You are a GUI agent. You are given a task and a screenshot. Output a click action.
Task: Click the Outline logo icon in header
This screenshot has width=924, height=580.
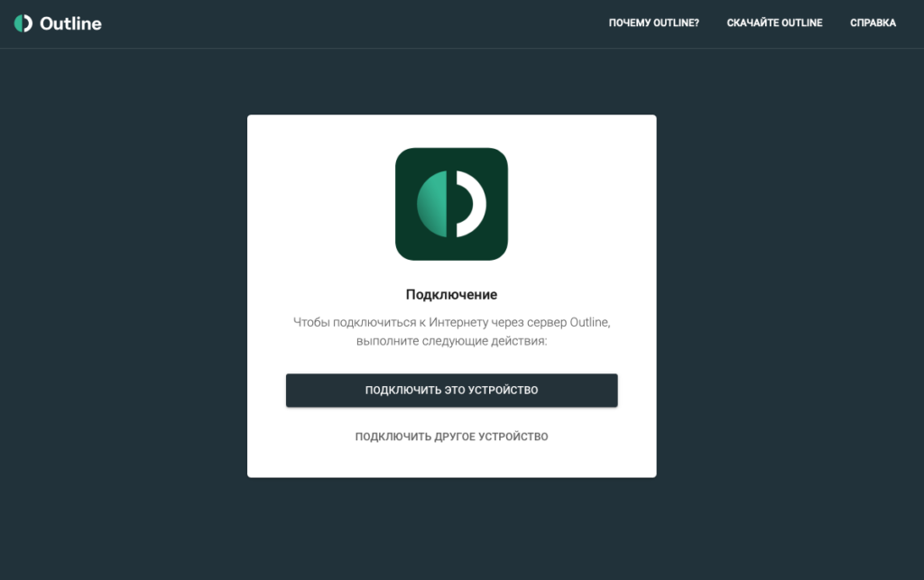(x=23, y=23)
